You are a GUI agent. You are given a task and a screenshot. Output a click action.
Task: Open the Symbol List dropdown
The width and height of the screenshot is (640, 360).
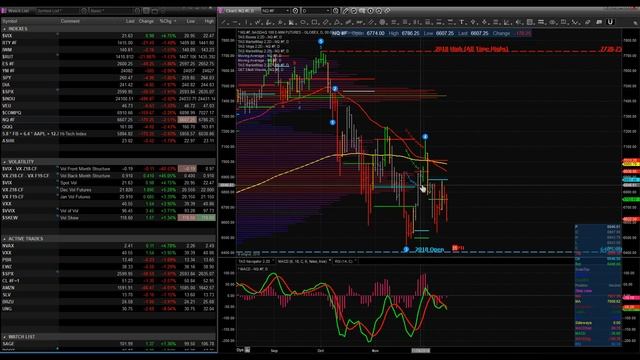[57, 11]
